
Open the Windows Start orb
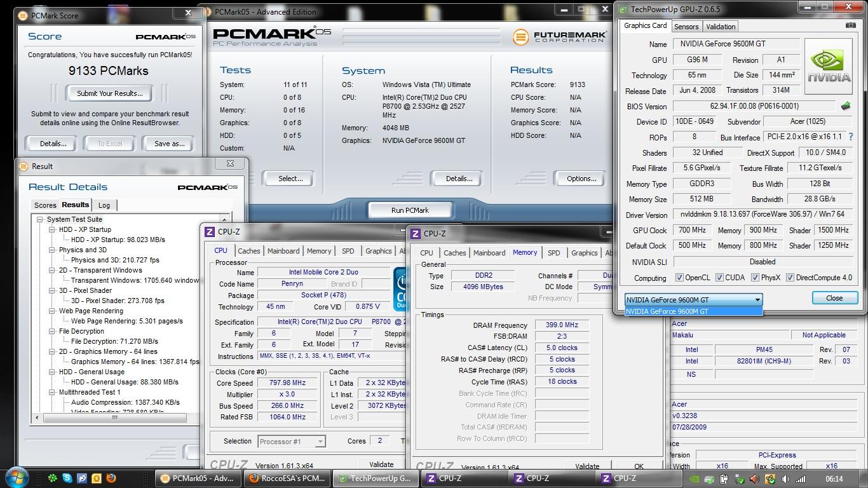(x=17, y=478)
